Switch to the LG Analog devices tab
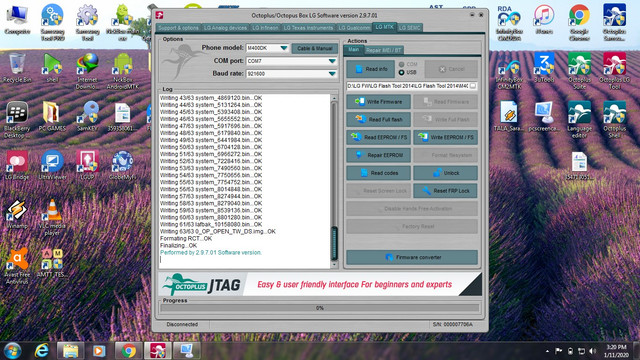This screenshot has height=360, width=640. [x=225, y=28]
